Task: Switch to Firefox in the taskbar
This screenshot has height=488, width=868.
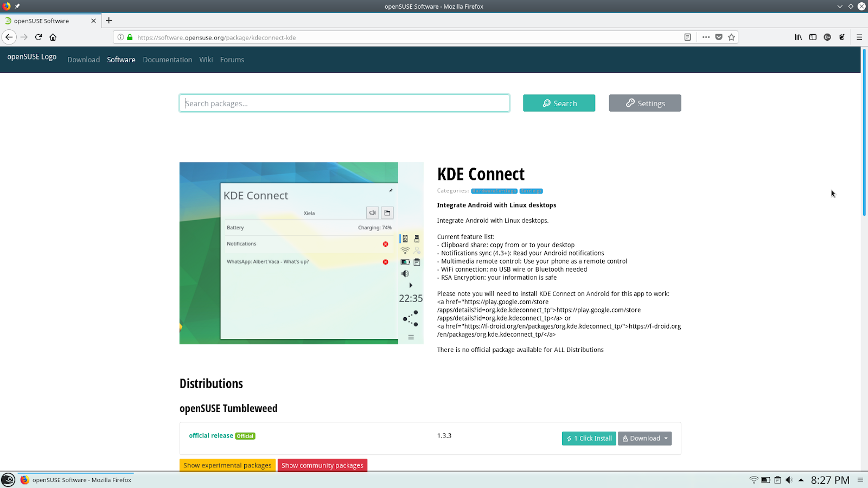Action: (x=76, y=480)
